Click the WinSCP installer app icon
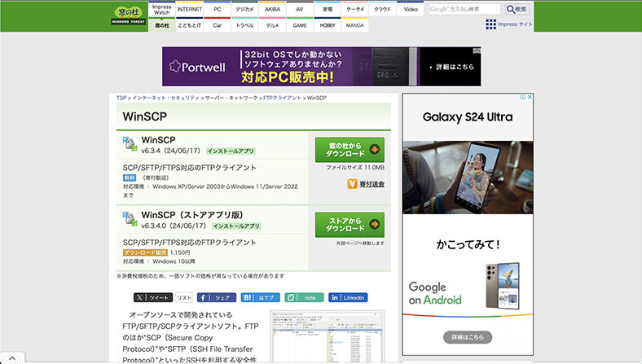 coord(130,144)
